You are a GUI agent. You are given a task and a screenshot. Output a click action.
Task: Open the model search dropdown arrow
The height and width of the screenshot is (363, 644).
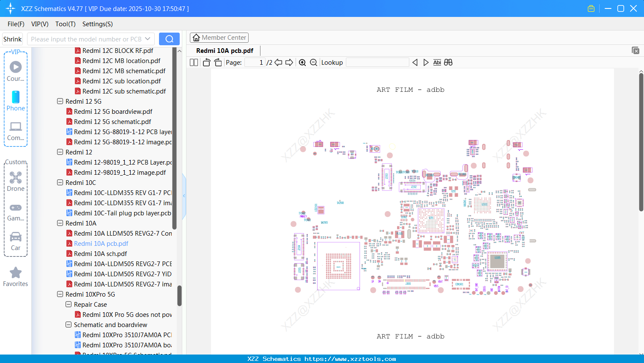148,39
